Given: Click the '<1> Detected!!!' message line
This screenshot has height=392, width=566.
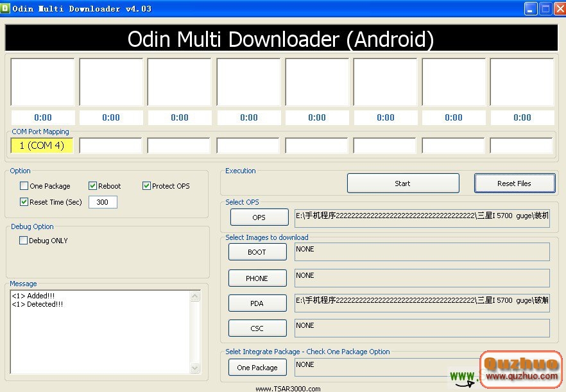Looking at the screenshot, I should click(x=37, y=304).
